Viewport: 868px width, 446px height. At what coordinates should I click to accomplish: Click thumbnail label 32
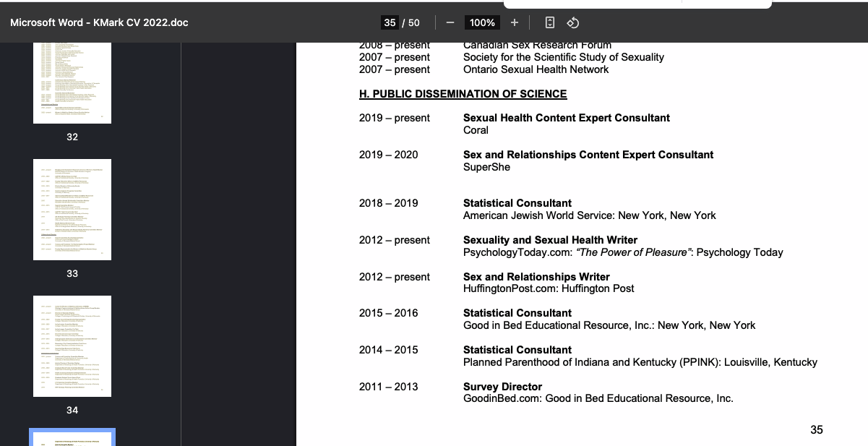pyautogui.click(x=72, y=137)
